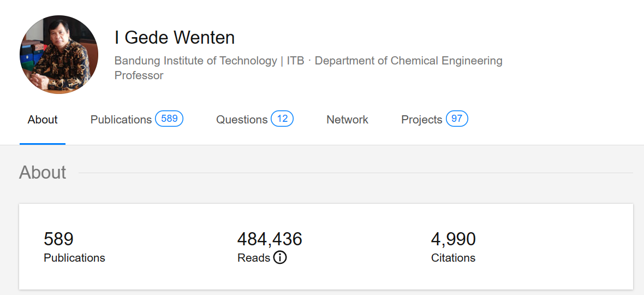The height and width of the screenshot is (295, 644).
Task: Go to the Network tab
Action: tap(347, 120)
